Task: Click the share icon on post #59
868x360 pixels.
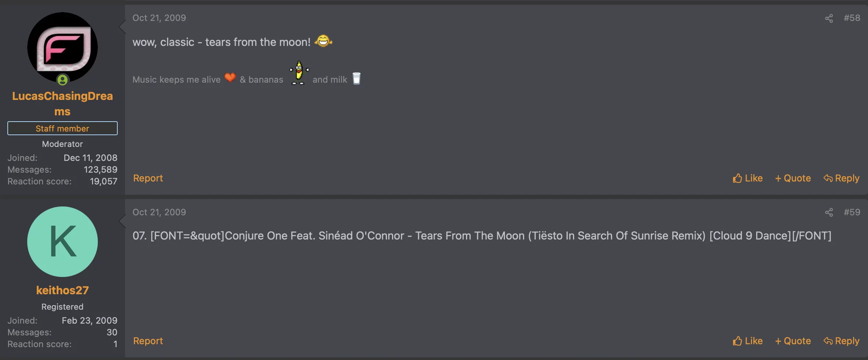Action: (x=829, y=212)
